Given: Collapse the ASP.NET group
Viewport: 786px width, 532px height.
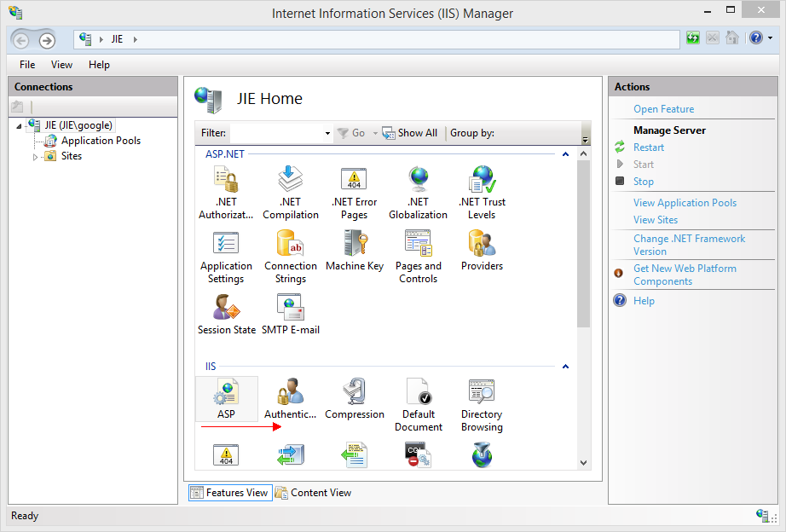Looking at the screenshot, I should pyautogui.click(x=565, y=154).
